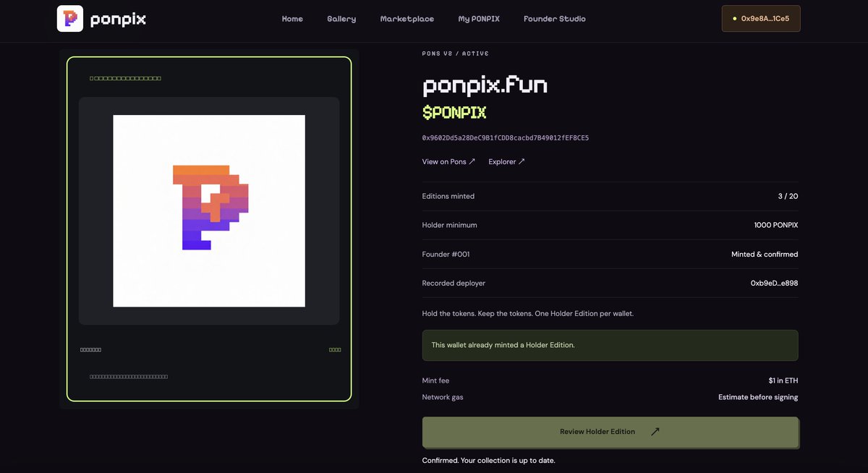Open the Home nav item

click(292, 19)
